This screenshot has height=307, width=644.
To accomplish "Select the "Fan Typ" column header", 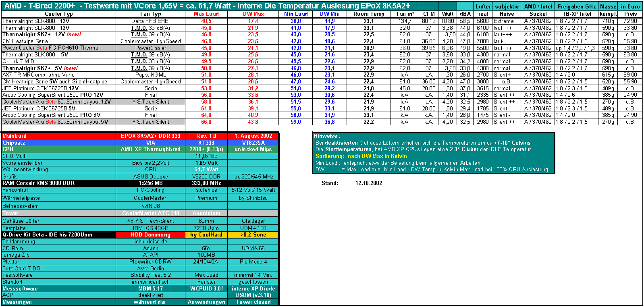I will click(151, 14).
